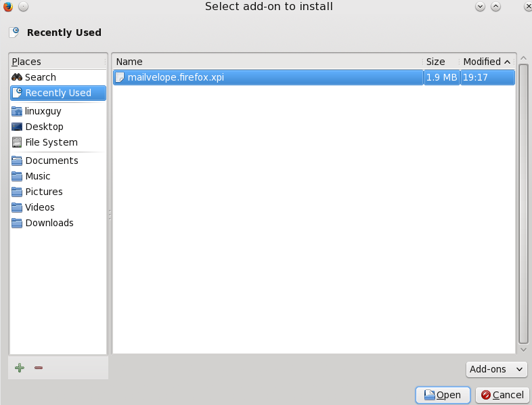Click the Downloads folder icon
The height and width of the screenshot is (405, 532).
click(x=17, y=223)
